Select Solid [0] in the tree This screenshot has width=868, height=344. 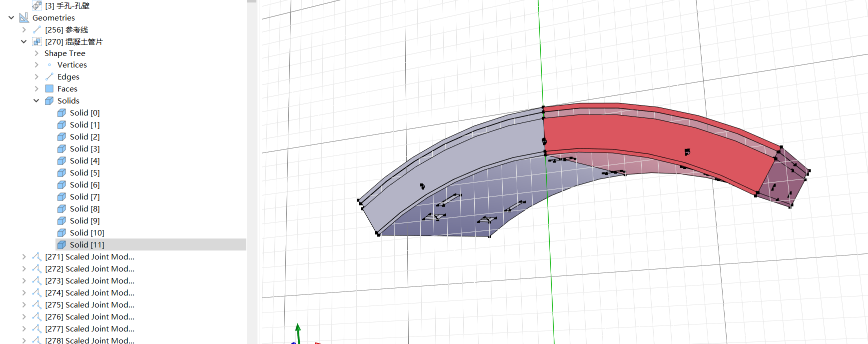[85, 112]
